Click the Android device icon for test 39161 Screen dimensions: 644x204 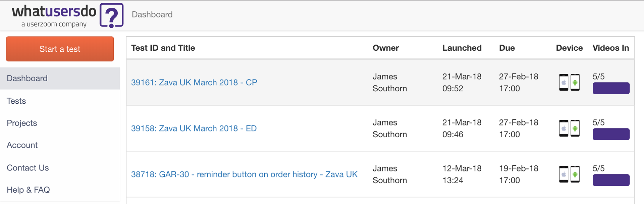575,83
